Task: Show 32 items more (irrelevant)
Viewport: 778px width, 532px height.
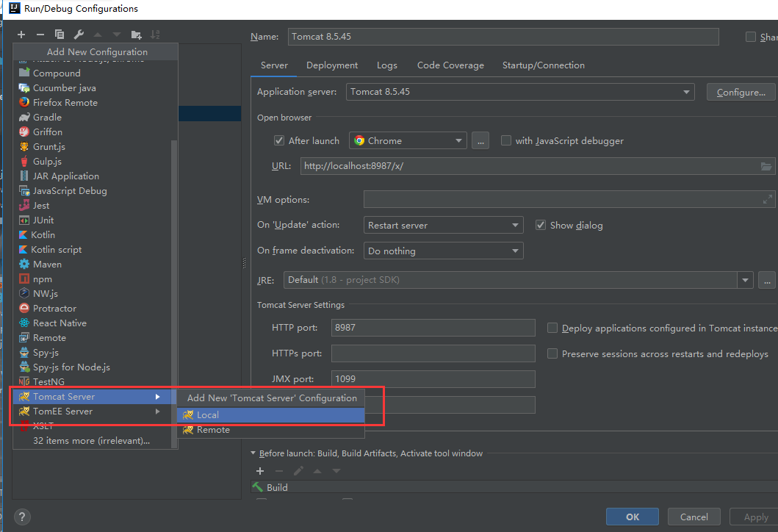Action: (x=91, y=441)
